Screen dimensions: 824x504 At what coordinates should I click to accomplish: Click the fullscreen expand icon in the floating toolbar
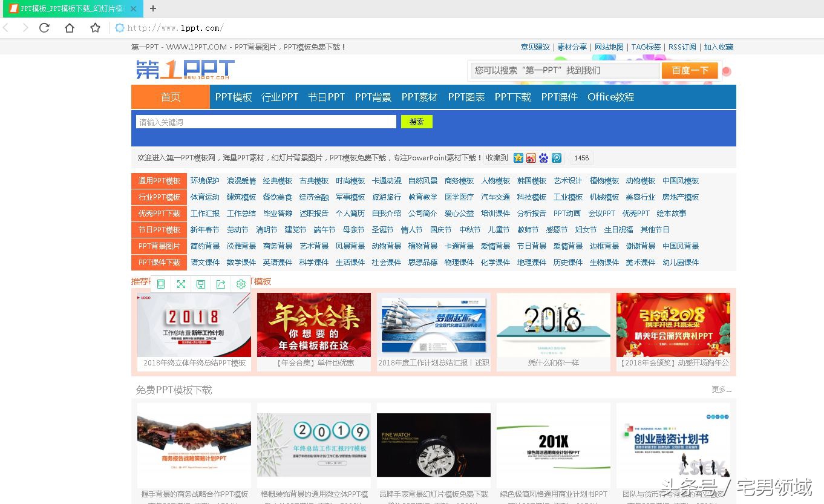coord(181,284)
